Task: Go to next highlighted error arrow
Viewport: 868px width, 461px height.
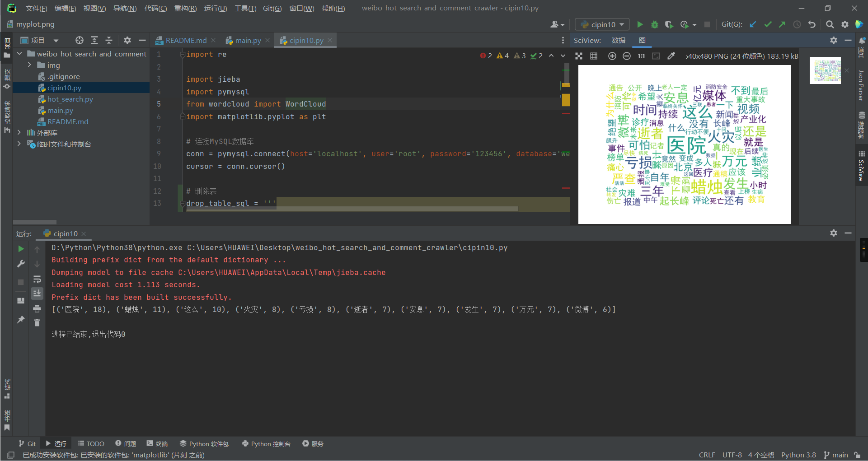Action: [x=563, y=56]
